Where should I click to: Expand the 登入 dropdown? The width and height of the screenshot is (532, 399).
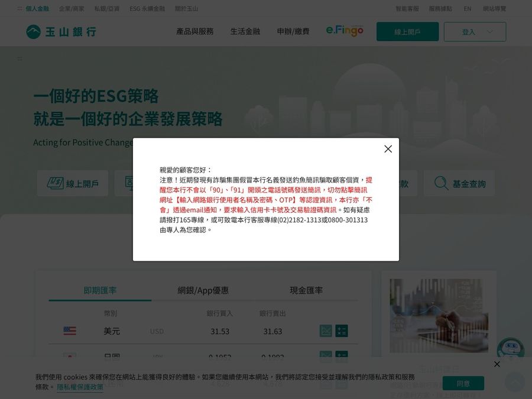pyautogui.click(x=475, y=31)
